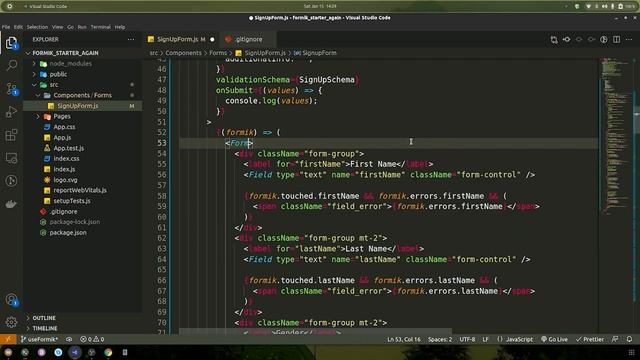Open the Remote Explorer view
The image size is (640, 360).
click(11, 158)
